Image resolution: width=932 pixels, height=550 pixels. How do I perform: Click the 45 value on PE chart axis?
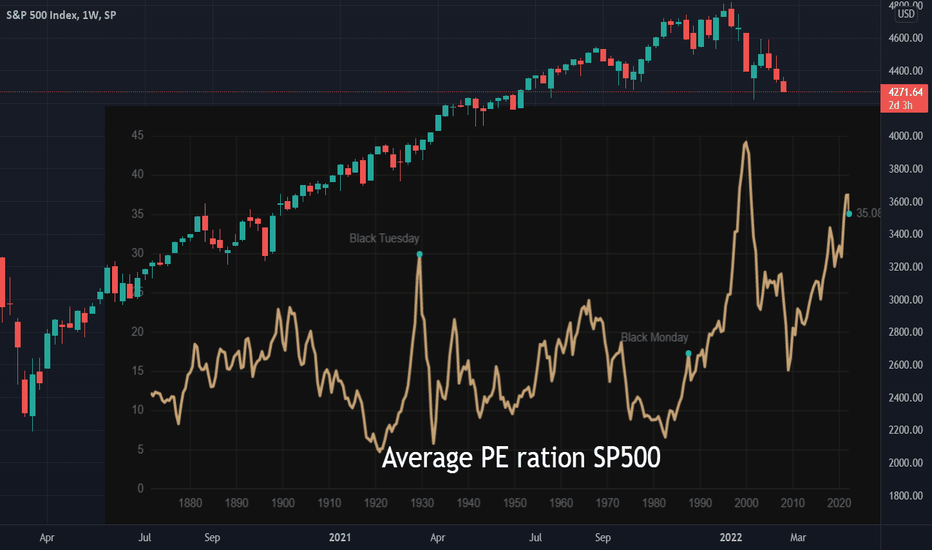(x=137, y=136)
